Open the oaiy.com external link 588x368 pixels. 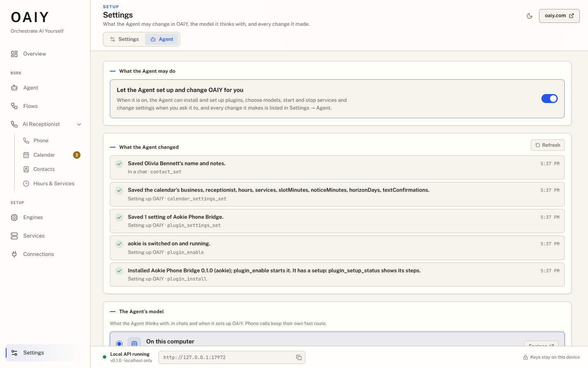[x=559, y=16]
